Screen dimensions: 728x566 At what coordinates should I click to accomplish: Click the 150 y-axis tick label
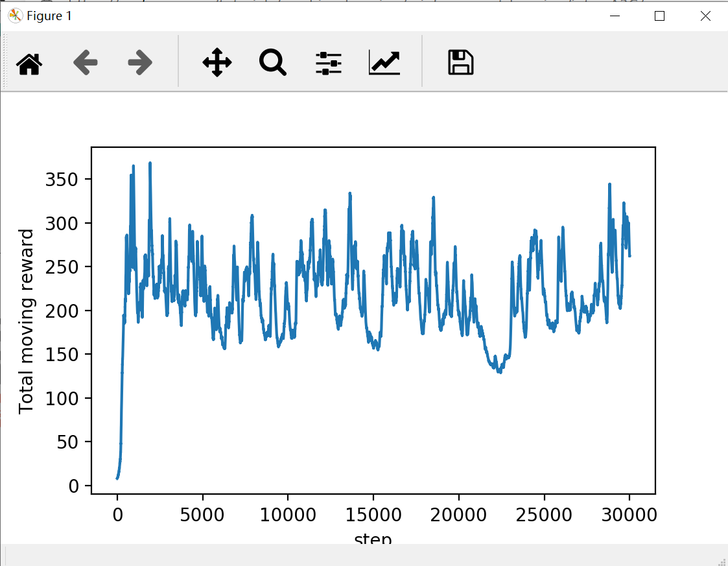(62, 354)
